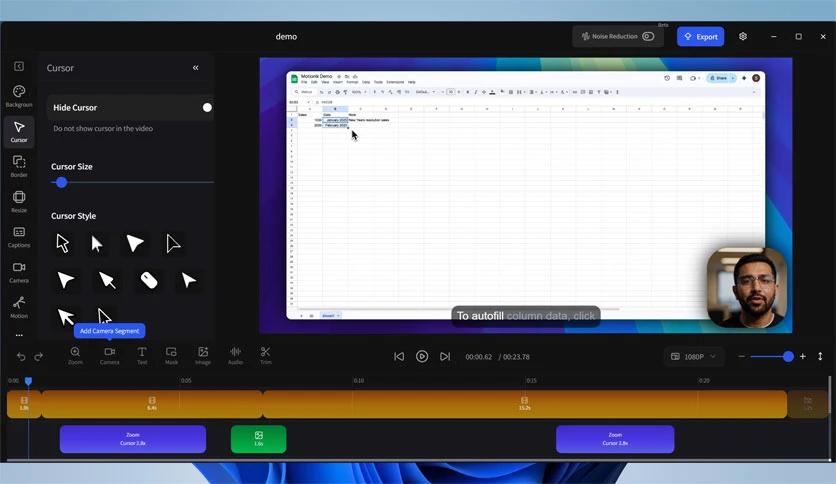Adjust the timeline zoom slider
Screen dimensions: 836x484
(788, 356)
